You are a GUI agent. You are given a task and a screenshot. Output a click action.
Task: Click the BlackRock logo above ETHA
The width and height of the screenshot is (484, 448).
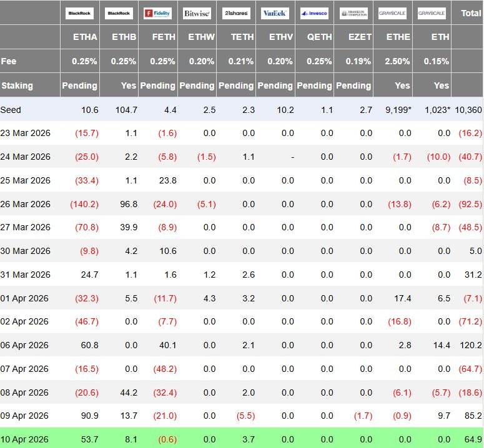tap(80, 13)
